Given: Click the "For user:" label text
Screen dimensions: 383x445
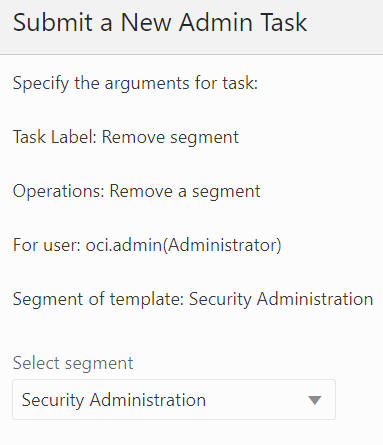Looking at the screenshot, I should pyautogui.click(x=47, y=245).
